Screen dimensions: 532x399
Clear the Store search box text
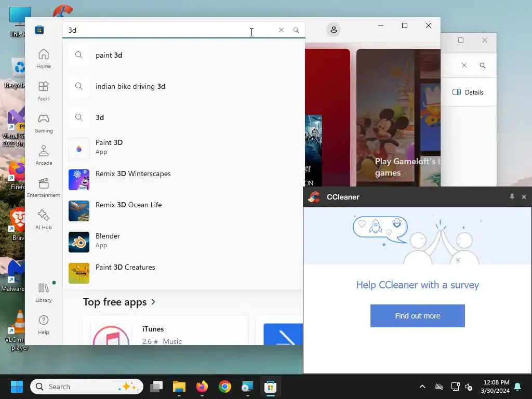(x=281, y=30)
